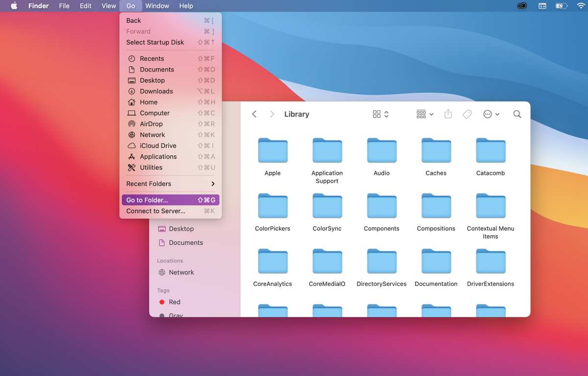Viewport: 588px width, 376px height.
Task: Open the Window menu in menu bar
Action: (x=157, y=6)
